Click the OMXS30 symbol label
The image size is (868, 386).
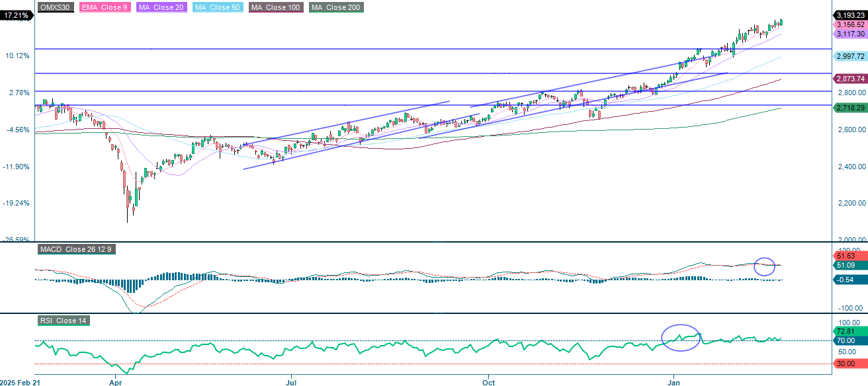pyautogui.click(x=56, y=7)
